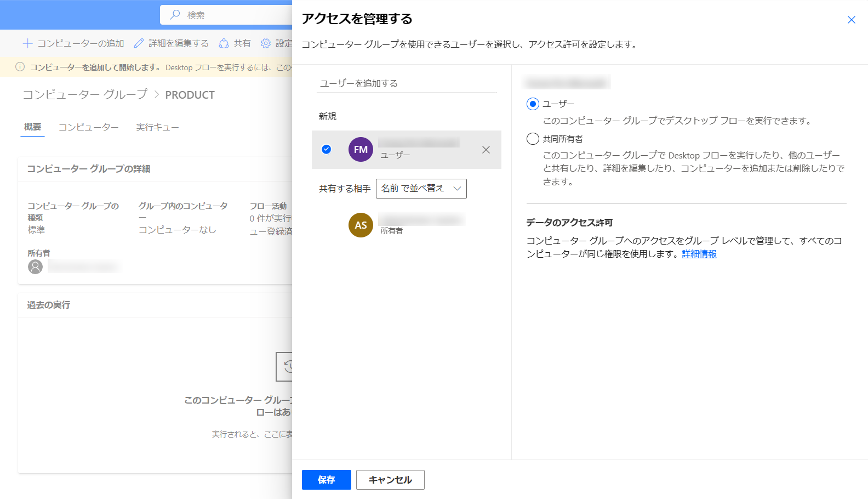Viewport: 868px width, 499px height.
Task: Click the 所有者 role text under AS
Action: 392,231
